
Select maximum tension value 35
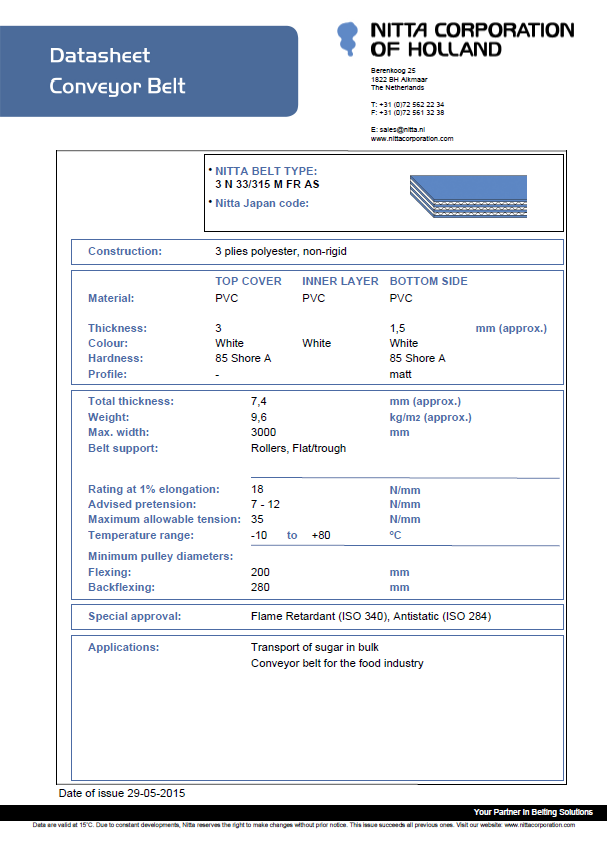(257, 519)
